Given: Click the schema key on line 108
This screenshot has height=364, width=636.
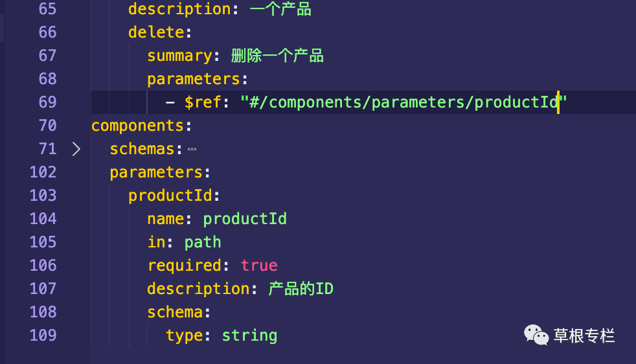Looking at the screenshot, I should (175, 312).
